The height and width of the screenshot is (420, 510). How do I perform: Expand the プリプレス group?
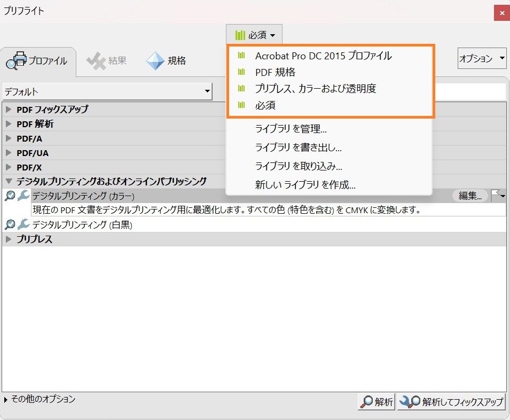tap(9, 239)
